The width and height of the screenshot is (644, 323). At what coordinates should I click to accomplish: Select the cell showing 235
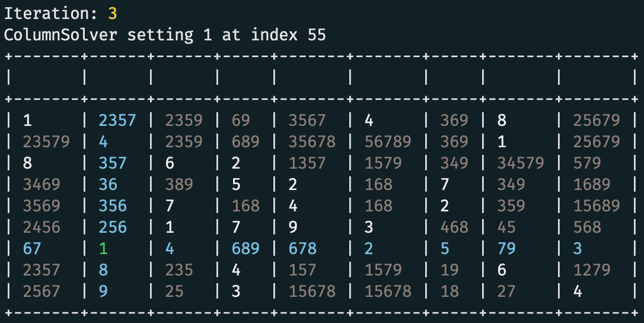click(179, 270)
